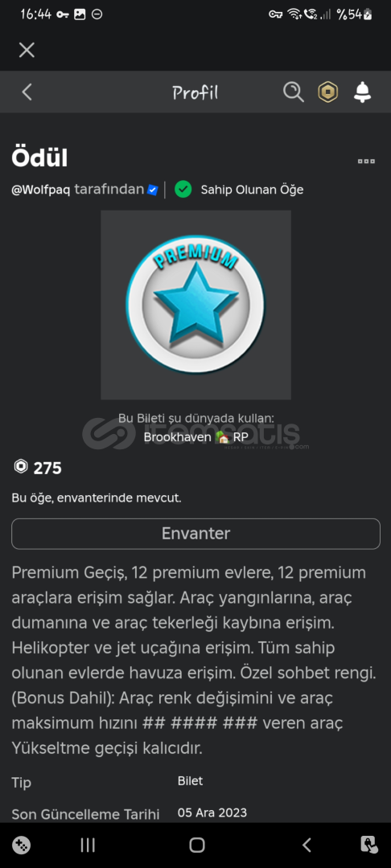Tap the Robux price icon beside 275
The height and width of the screenshot is (868, 391).
tap(20, 467)
